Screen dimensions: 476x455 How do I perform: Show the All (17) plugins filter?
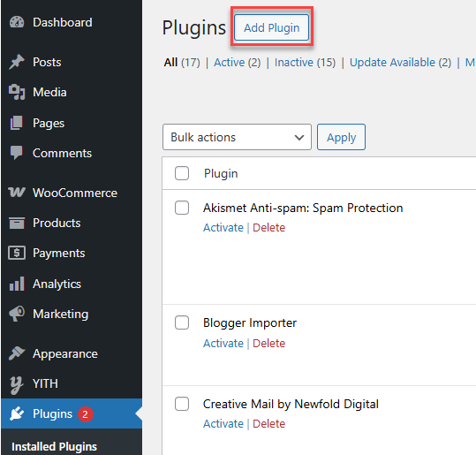182,63
